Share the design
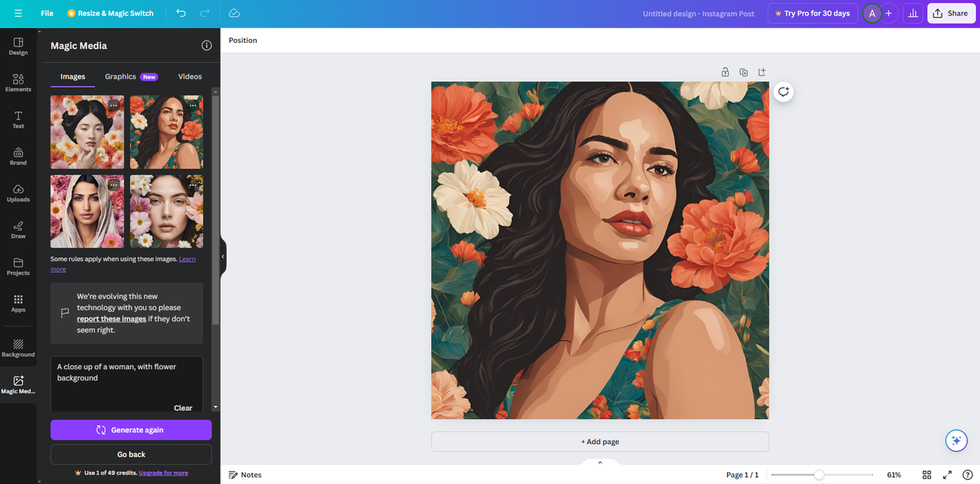The image size is (980, 484). coord(951,13)
